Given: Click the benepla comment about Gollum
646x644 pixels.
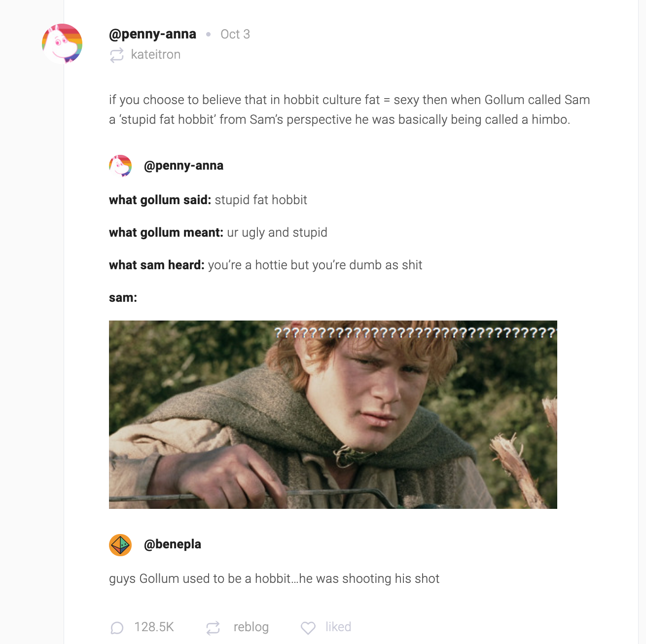Looking at the screenshot, I should point(274,579).
